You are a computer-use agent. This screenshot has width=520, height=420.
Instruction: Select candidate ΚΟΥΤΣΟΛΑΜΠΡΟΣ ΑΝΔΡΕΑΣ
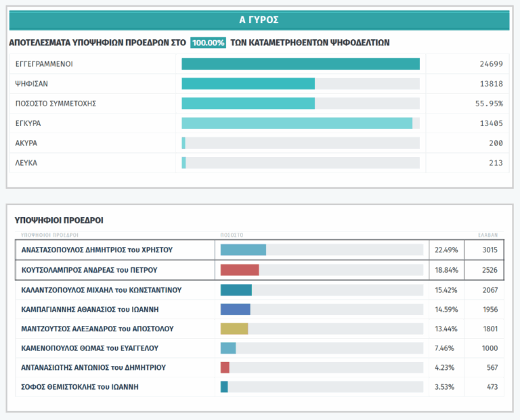click(89, 270)
